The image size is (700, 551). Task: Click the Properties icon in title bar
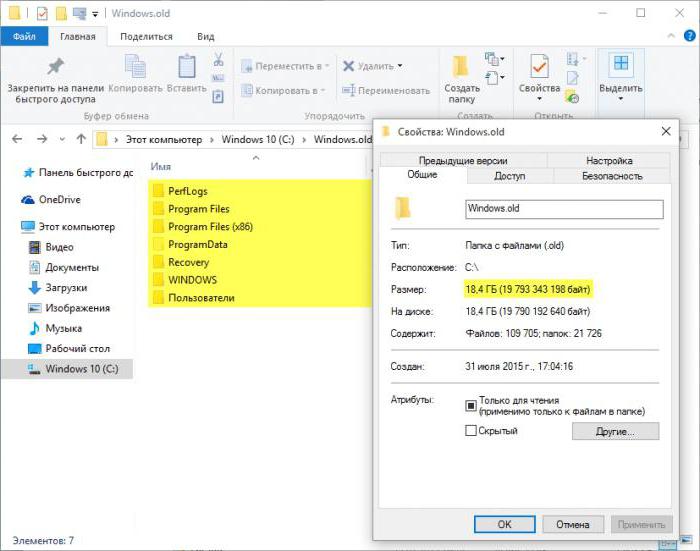(42, 13)
